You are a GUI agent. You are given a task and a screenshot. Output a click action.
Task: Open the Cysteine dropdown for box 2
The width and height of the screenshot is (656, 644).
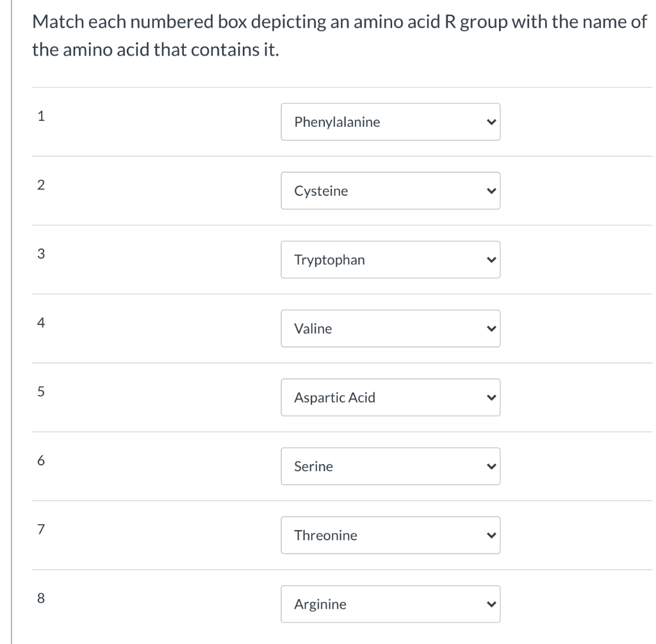389,191
